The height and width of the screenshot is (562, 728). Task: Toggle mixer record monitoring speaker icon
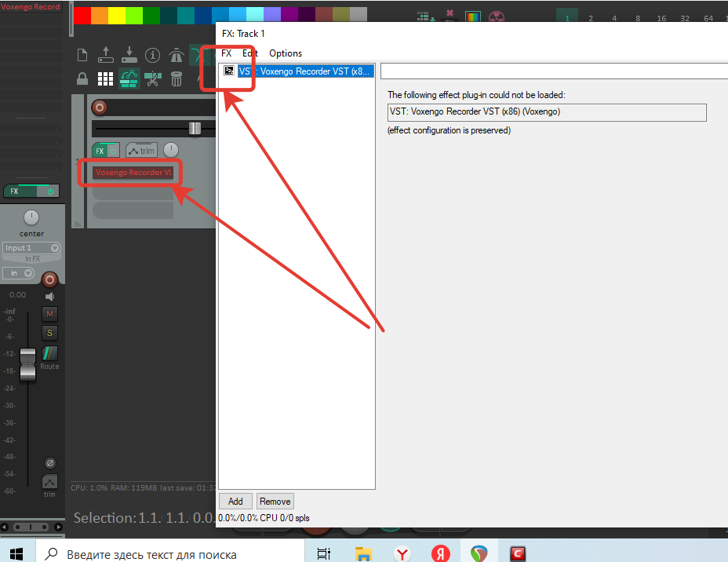click(49, 297)
